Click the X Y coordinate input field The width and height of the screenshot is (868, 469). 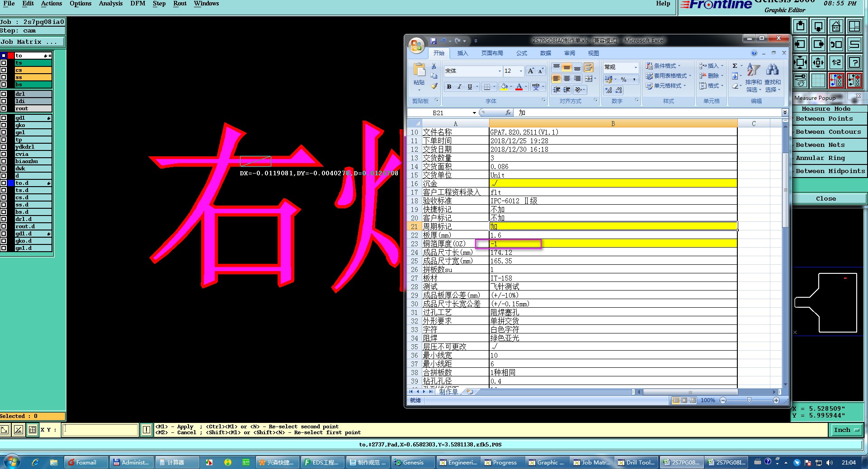[100, 430]
